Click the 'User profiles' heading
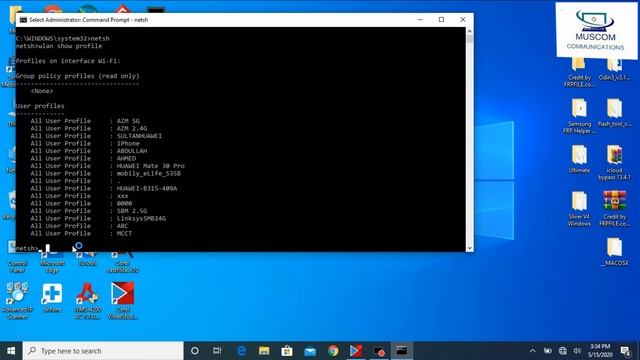 click(x=40, y=106)
